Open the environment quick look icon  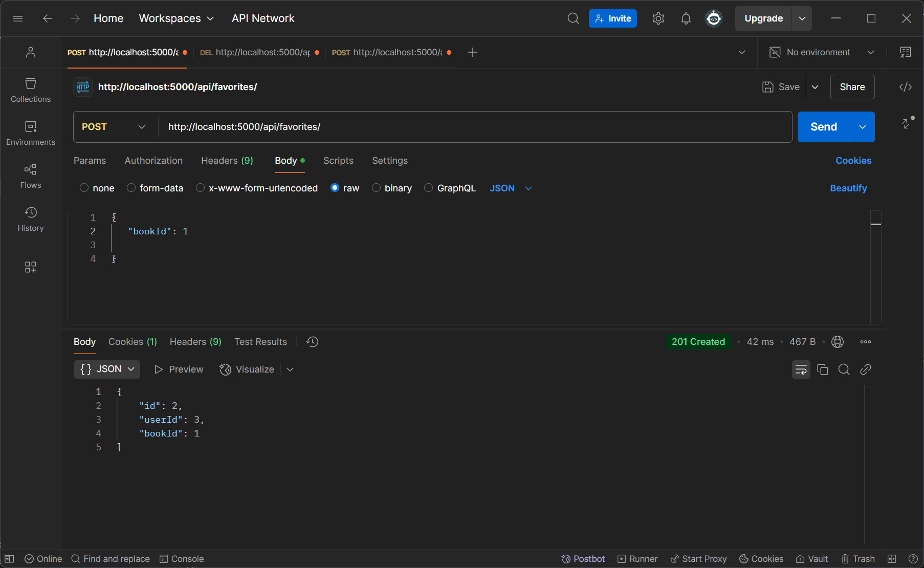[906, 52]
